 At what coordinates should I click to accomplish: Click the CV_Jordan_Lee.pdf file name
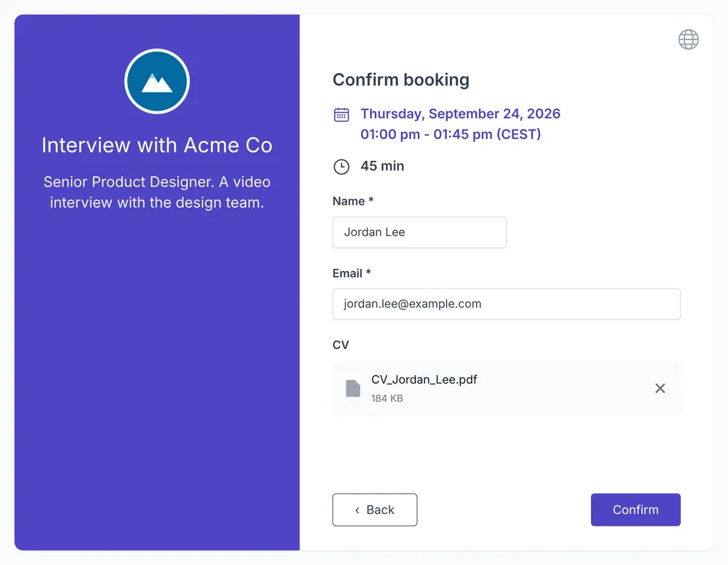click(x=424, y=380)
